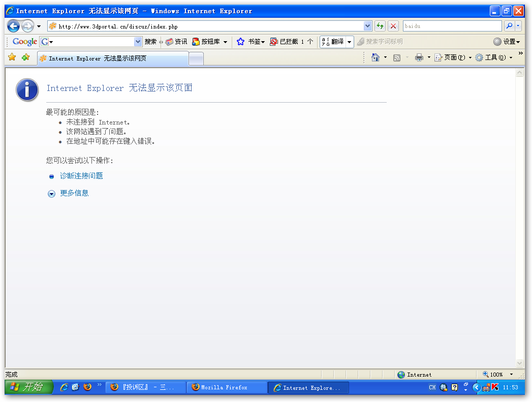This screenshot has height=402, width=532.
Task: Click the Print printer icon
Action: click(419, 57)
